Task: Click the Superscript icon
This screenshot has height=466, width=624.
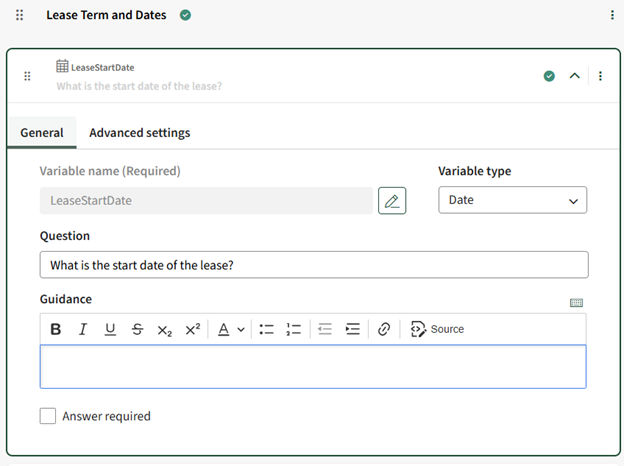Action: (x=192, y=329)
